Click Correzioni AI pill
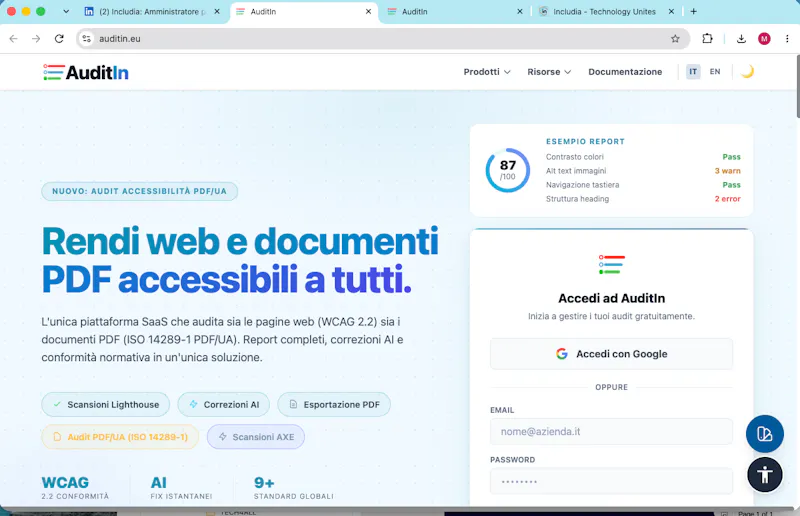 [223, 404]
